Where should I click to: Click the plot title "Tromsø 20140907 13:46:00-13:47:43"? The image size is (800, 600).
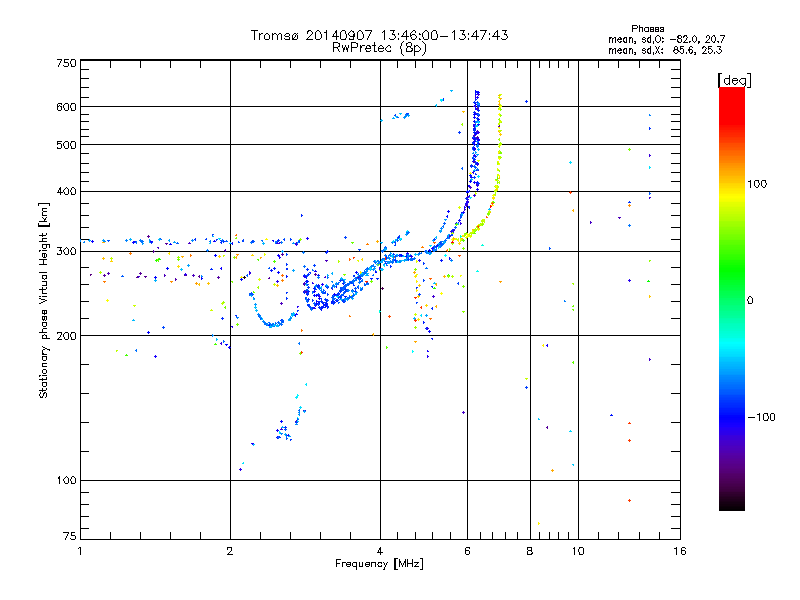click(379, 35)
